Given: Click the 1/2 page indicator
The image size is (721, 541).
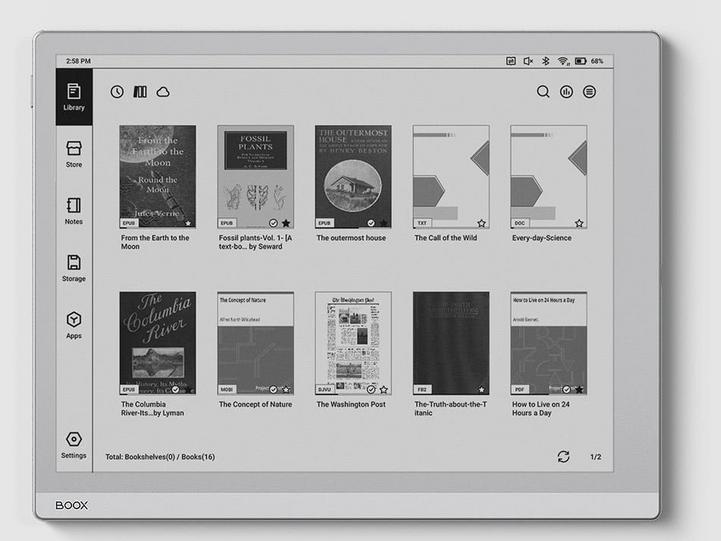Looking at the screenshot, I should coord(595,457).
